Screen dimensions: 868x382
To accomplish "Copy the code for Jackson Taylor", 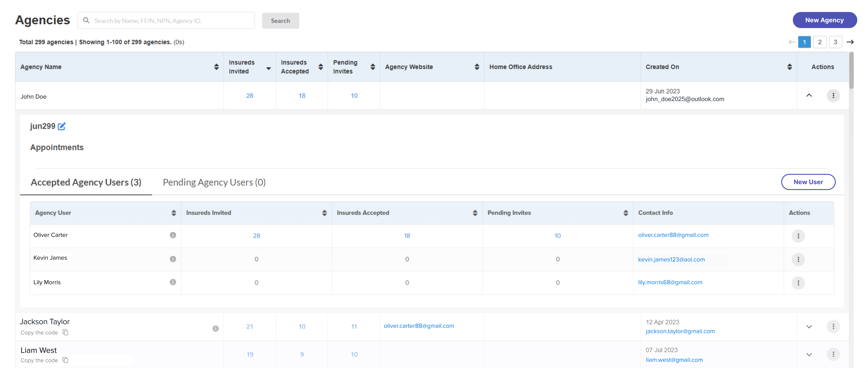I will (x=65, y=332).
